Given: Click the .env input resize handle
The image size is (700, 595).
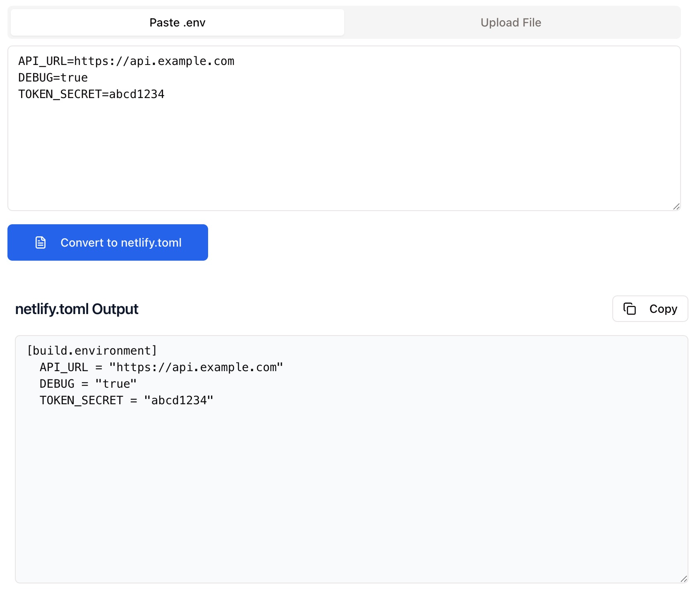Looking at the screenshot, I should [x=676, y=206].
